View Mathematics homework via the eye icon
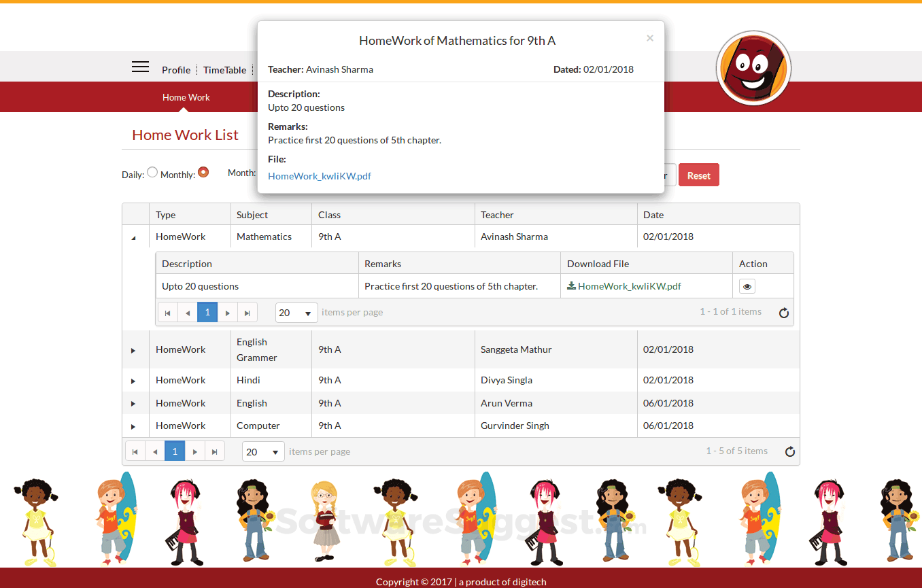Image resolution: width=922 pixels, height=588 pixels. 747,286
